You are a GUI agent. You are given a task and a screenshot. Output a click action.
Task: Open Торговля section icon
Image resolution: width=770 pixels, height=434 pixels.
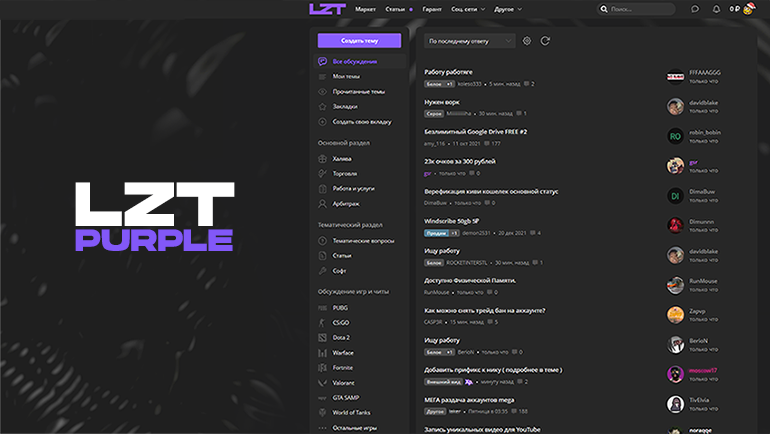click(x=322, y=173)
